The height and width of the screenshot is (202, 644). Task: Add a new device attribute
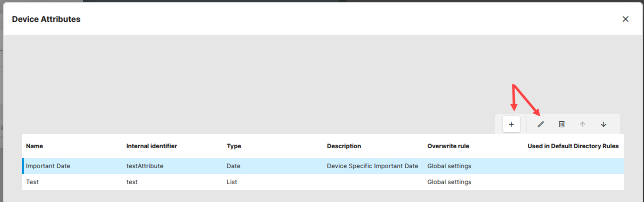coord(511,124)
